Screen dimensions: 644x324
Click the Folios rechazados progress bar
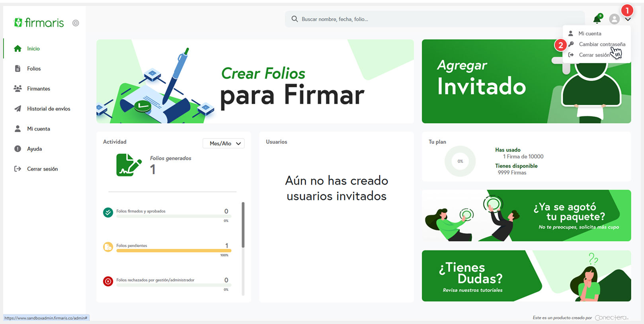click(174, 285)
